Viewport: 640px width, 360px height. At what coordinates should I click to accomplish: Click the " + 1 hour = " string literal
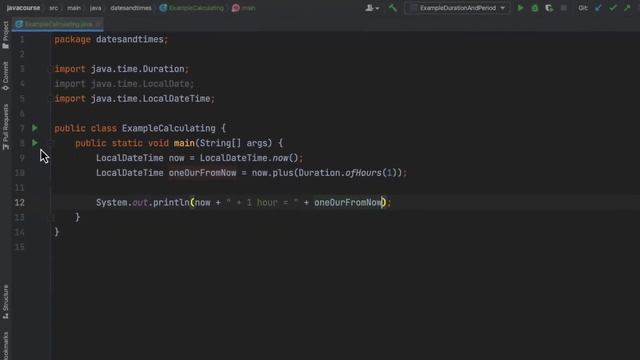[x=263, y=202]
